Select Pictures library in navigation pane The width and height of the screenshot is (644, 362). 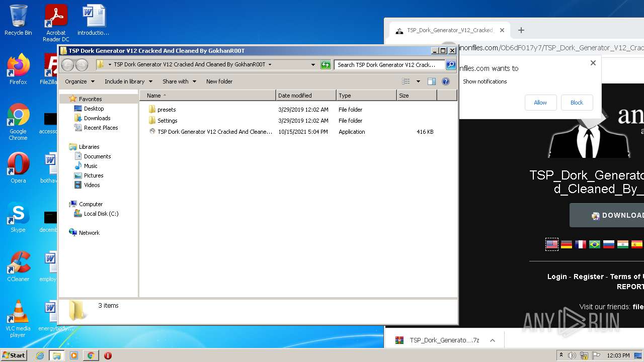pos(94,175)
